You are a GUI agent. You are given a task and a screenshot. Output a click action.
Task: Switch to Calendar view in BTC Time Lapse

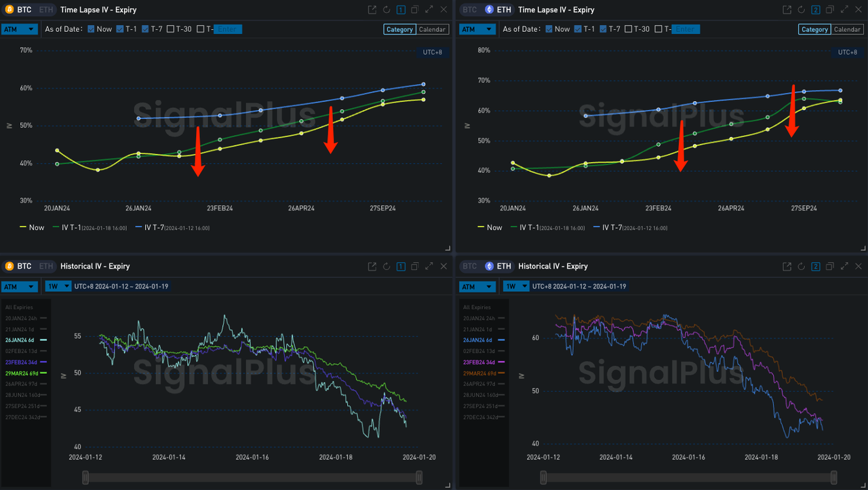click(x=432, y=29)
